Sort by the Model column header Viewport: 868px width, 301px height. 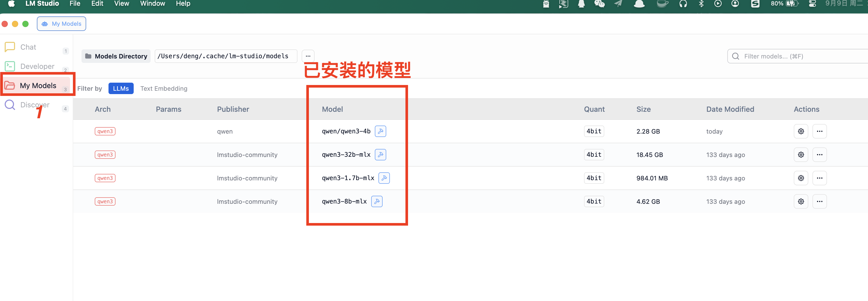click(332, 109)
